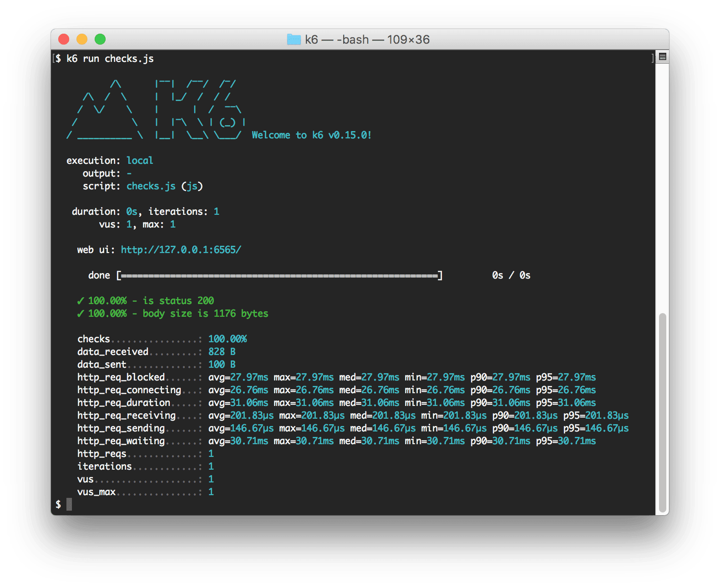Click the split pane icon at top right
The height and width of the screenshot is (588, 720).
point(663,57)
